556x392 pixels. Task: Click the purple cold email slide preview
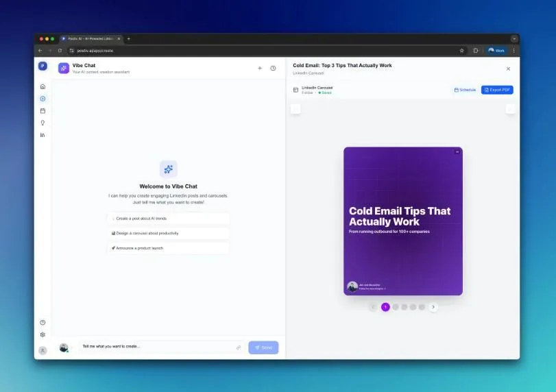403,221
